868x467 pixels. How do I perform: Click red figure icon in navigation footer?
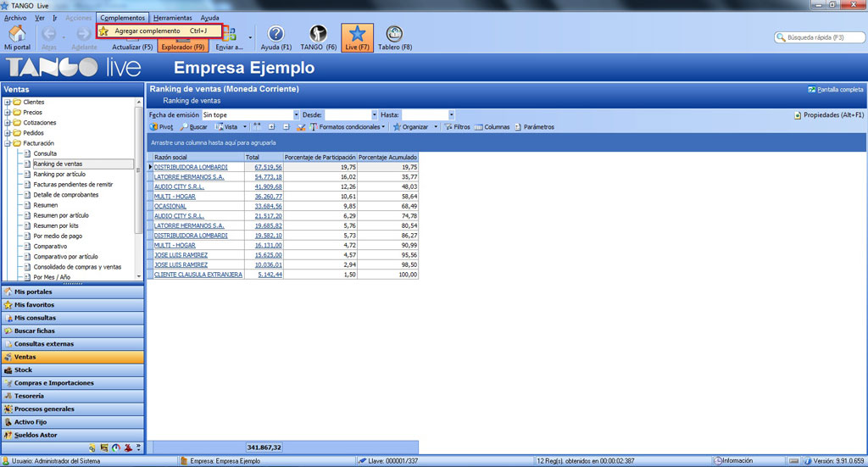128,448
